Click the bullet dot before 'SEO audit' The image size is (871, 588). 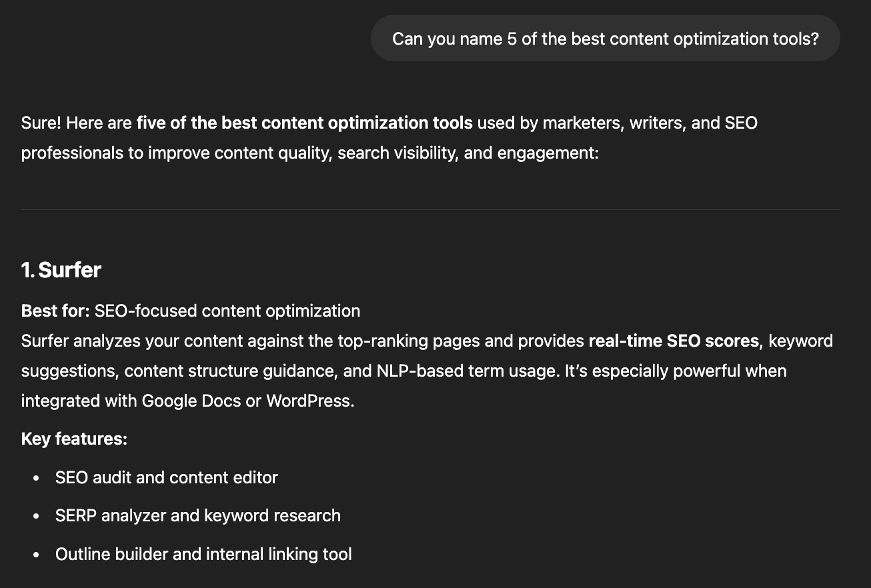pos(37,479)
